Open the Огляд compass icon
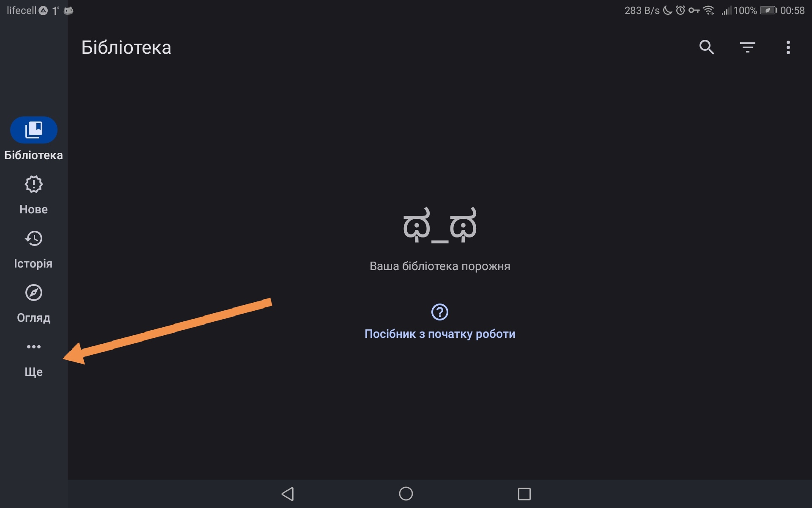The height and width of the screenshot is (508, 812). 34,293
